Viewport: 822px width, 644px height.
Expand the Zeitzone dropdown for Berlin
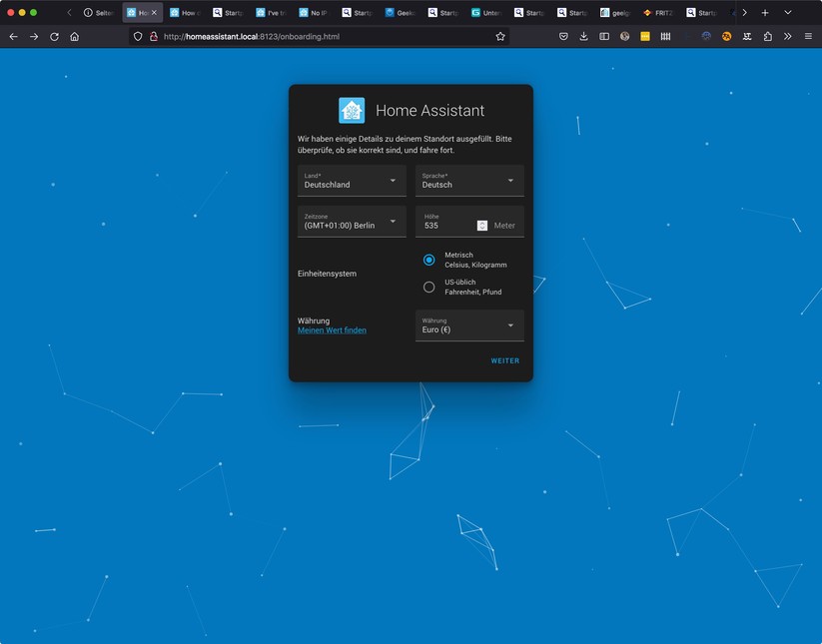point(352,223)
